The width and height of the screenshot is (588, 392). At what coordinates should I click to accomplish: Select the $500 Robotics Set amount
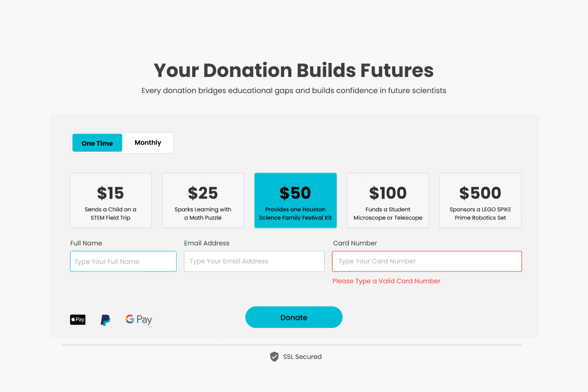pyautogui.click(x=480, y=200)
